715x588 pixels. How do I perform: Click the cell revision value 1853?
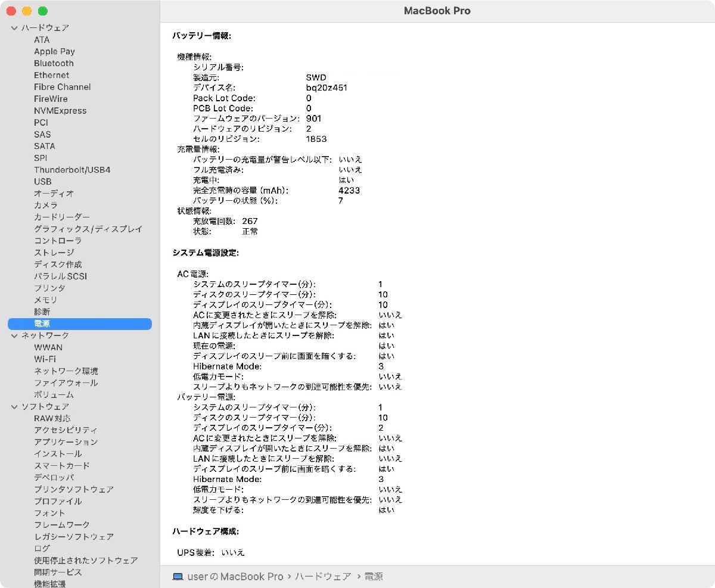316,139
